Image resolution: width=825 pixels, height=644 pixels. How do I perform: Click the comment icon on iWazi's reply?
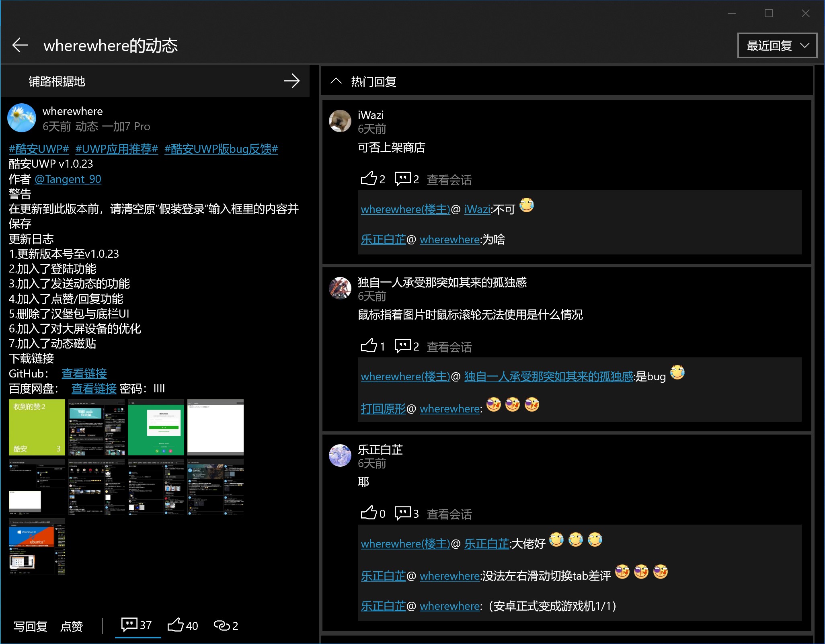402,178
